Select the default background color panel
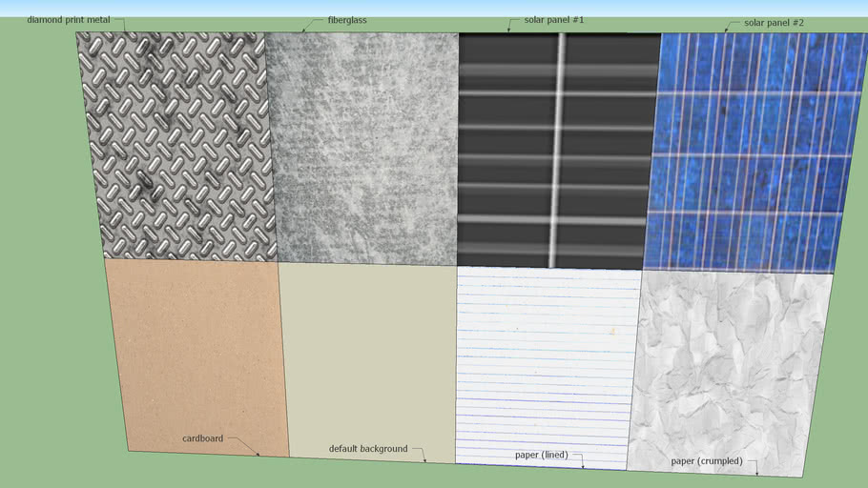The width and height of the screenshot is (868, 488). [x=367, y=363]
